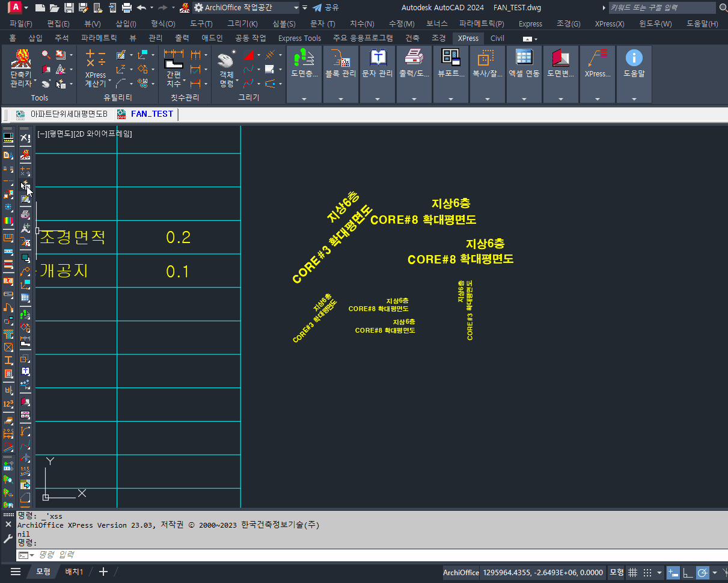Expand the 도움말 panel dropdown arrow
The height and width of the screenshot is (583, 728).
point(634,99)
